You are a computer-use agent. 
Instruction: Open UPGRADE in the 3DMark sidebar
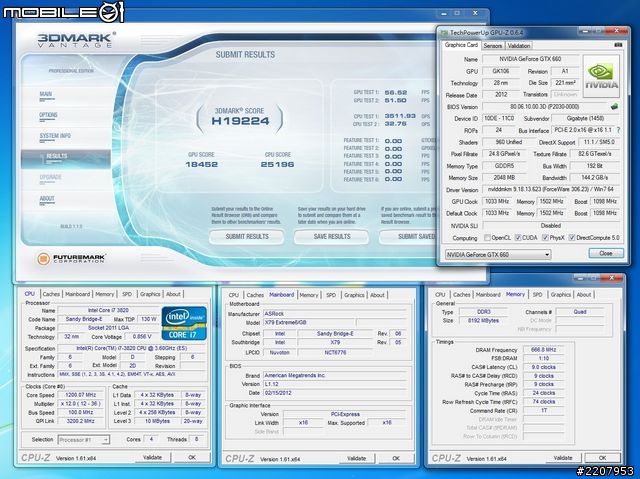click(x=50, y=177)
